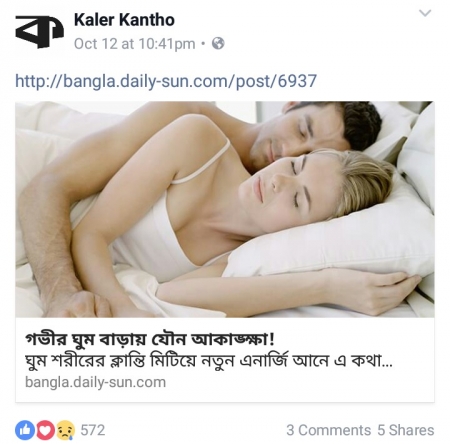Click the yellow Sad reaction icon
The image size is (450, 444).
pyautogui.click(x=65, y=430)
